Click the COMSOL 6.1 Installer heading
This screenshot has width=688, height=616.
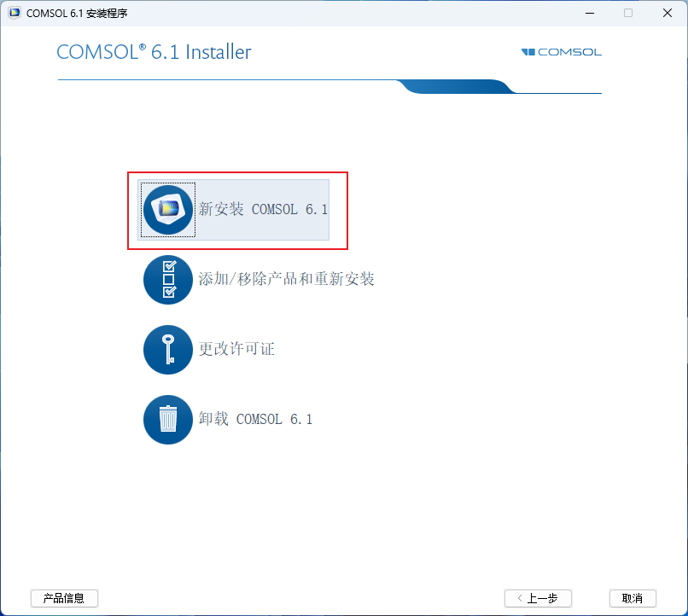(154, 52)
